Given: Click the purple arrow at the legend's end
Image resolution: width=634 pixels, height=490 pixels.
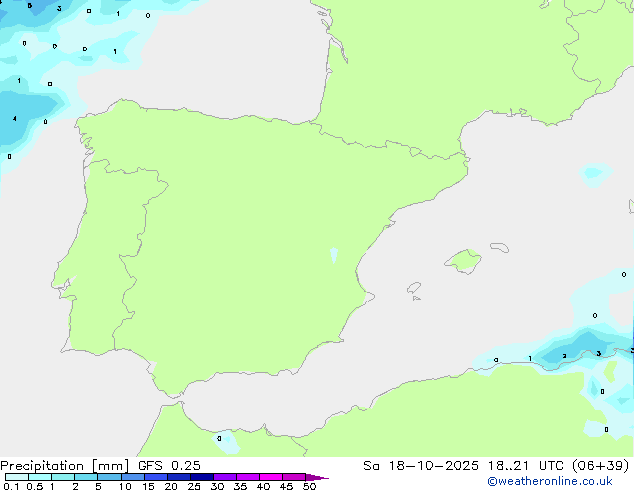Looking at the screenshot, I should click(317, 477).
